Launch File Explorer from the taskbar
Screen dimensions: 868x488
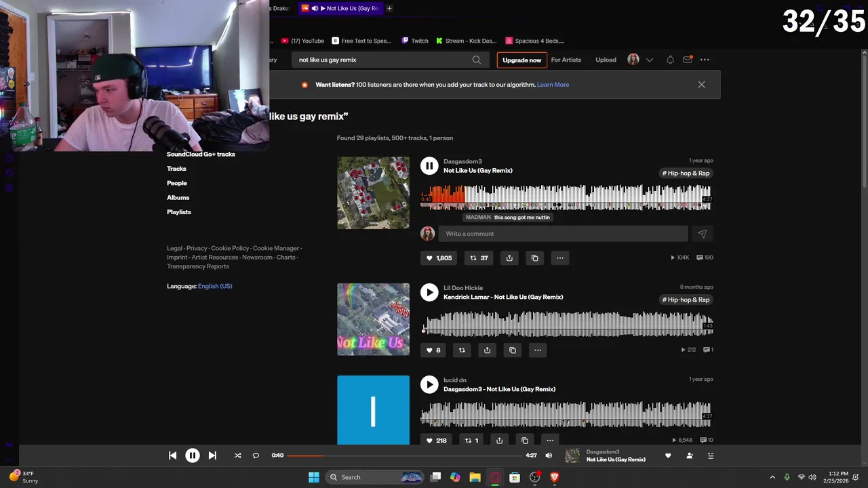[475, 477]
